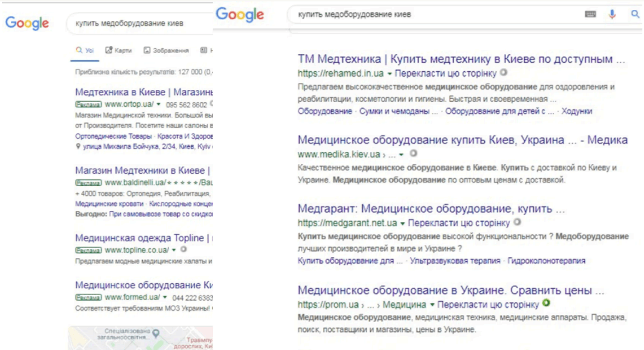Click phone number 095 562 8602
This screenshot has height=350, width=644.
pos(187,105)
